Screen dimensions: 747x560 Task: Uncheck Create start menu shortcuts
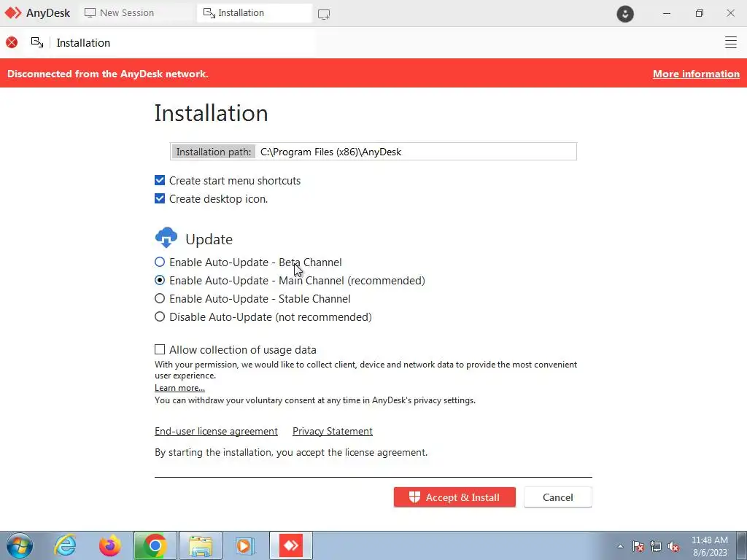160,181
